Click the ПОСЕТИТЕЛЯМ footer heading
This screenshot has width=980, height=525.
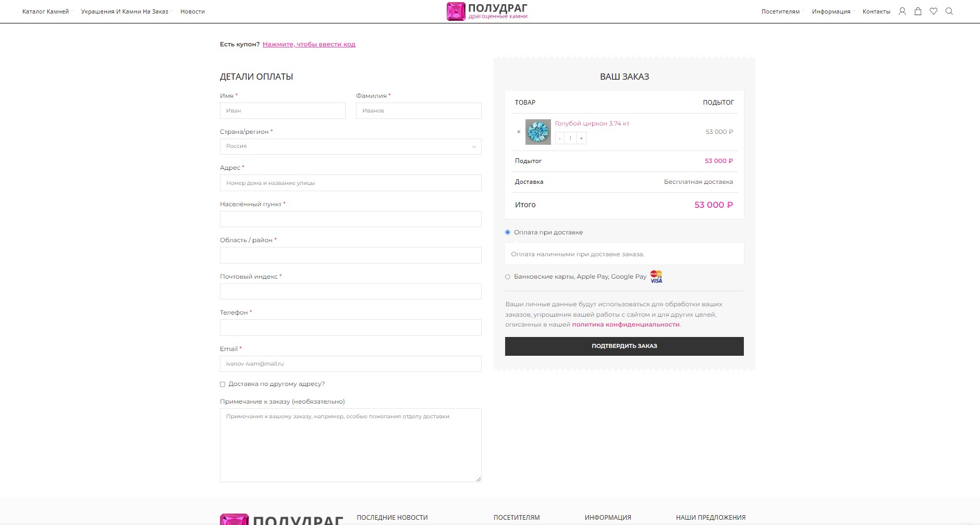click(517, 518)
